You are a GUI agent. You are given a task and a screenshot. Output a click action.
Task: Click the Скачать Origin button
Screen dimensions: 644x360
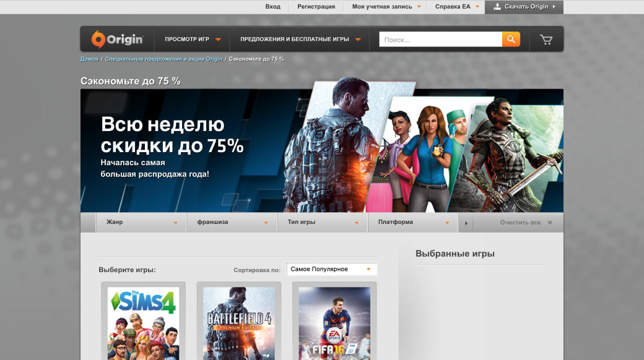[524, 7]
